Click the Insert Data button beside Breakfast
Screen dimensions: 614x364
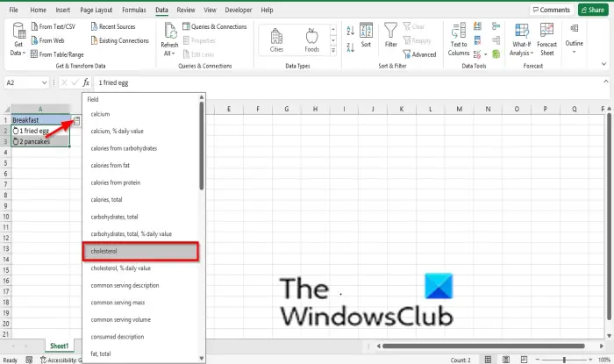(x=77, y=121)
